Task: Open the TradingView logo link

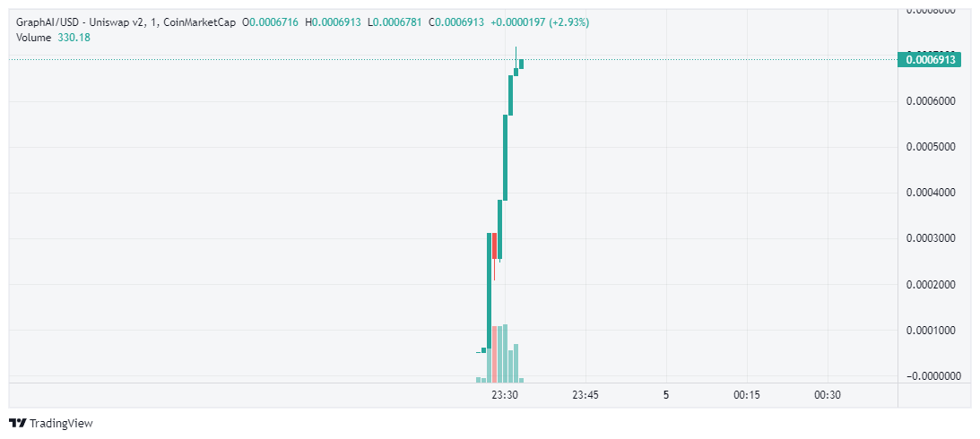Action: [50, 423]
